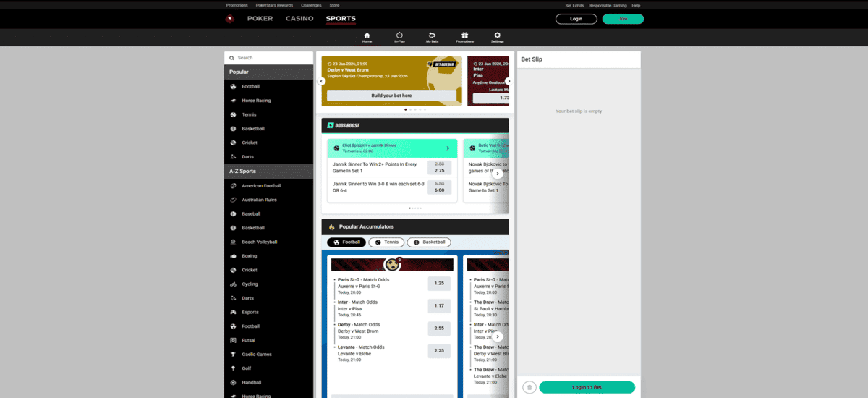
Task: Click the Darts icon under Popular
Action: (233, 156)
